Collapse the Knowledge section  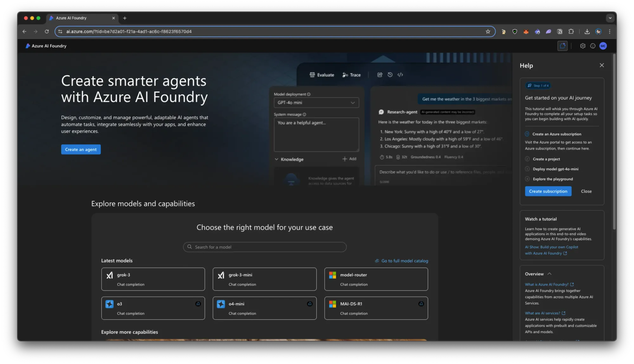click(276, 159)
